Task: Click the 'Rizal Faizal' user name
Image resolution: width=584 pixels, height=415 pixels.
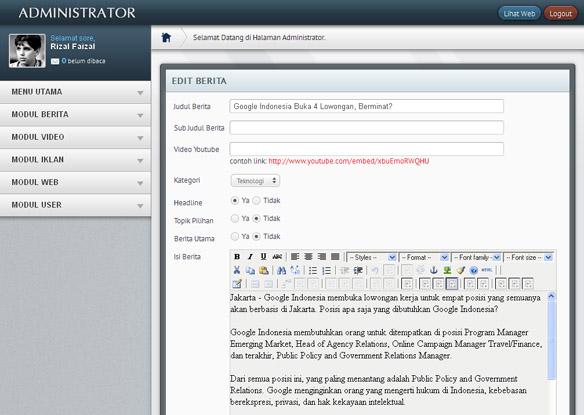Action: pos(73,47)
